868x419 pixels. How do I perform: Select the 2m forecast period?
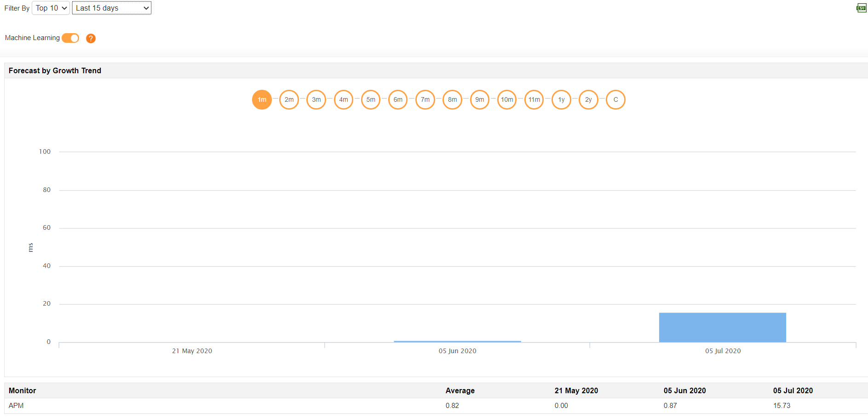(x=289, y=99)
